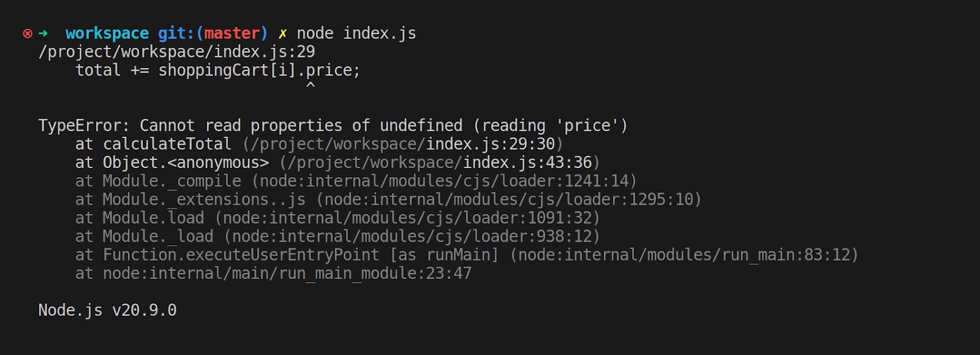980x355 pixels.
Task: Click the Module._load loader:938:12 line
Action: (337, 236)
